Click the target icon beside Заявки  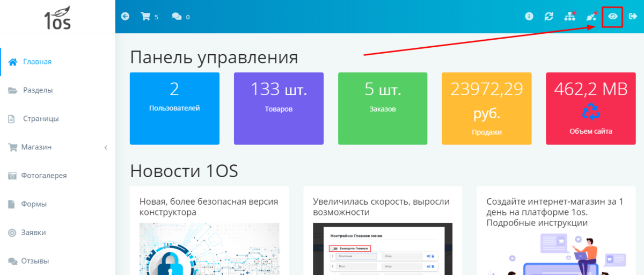[12, 233]
